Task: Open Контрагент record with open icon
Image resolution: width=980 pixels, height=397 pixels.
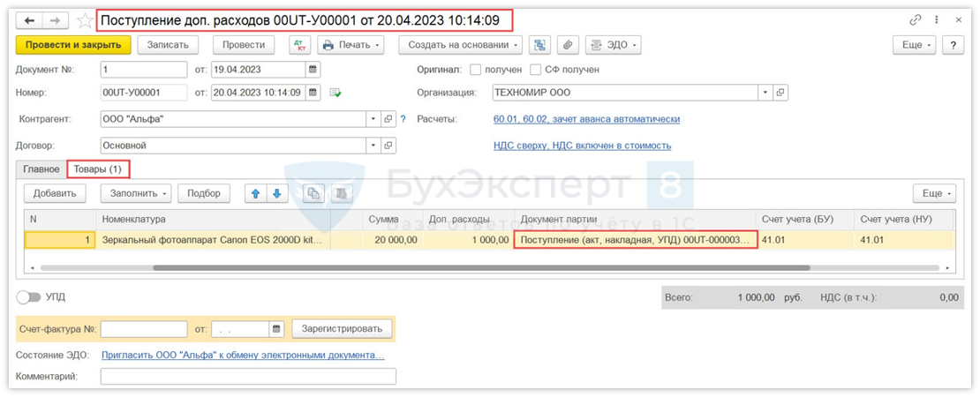Action: (x=388, y=118)
